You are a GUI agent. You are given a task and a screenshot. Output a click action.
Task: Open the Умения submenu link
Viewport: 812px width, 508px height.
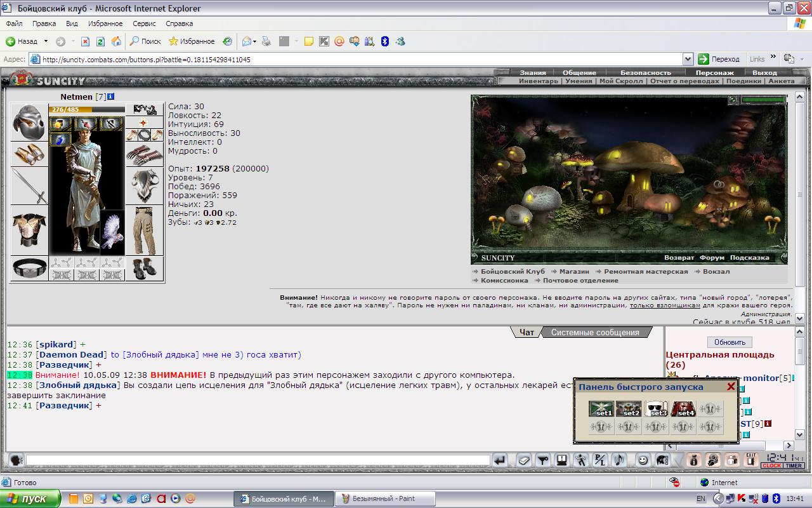coord(579,81)
